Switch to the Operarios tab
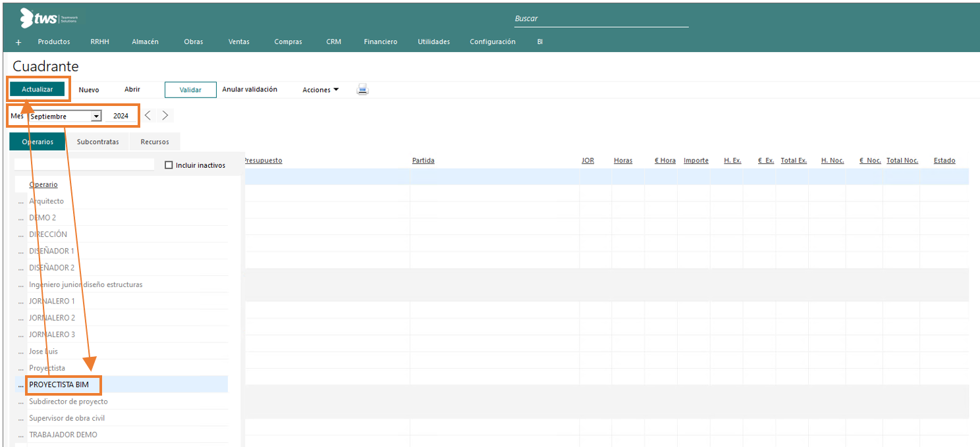Screen dimensions: 980x447 pyautogui.click(x=38, y=142)
